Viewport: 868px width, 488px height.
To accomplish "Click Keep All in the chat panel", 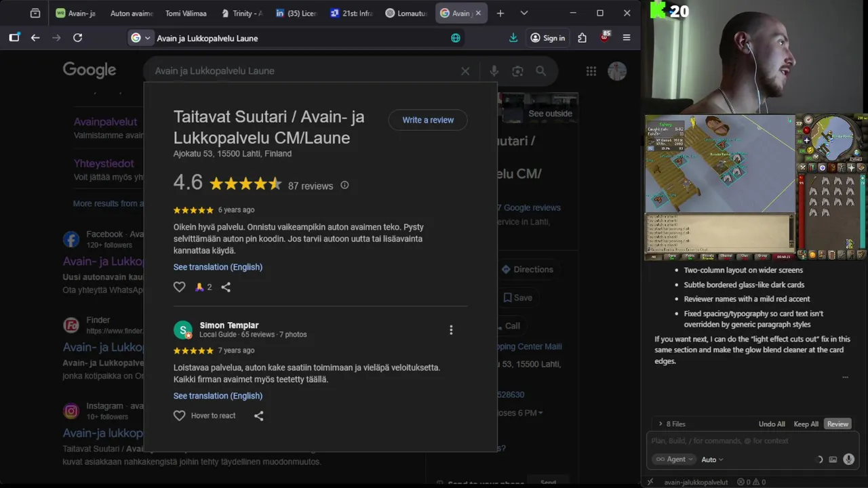I will [806, 424].
